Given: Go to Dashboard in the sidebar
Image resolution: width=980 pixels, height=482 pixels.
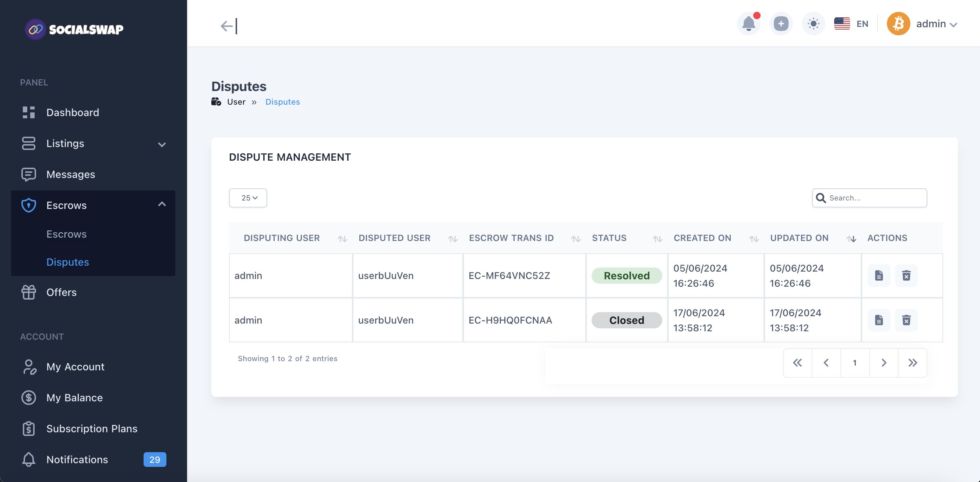Looking at the screenshot, I should pyautogui.click(x=72, y=112).
